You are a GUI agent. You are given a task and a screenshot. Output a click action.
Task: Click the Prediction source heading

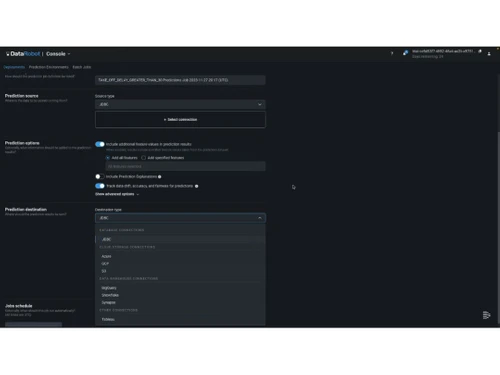pos(22,96)
